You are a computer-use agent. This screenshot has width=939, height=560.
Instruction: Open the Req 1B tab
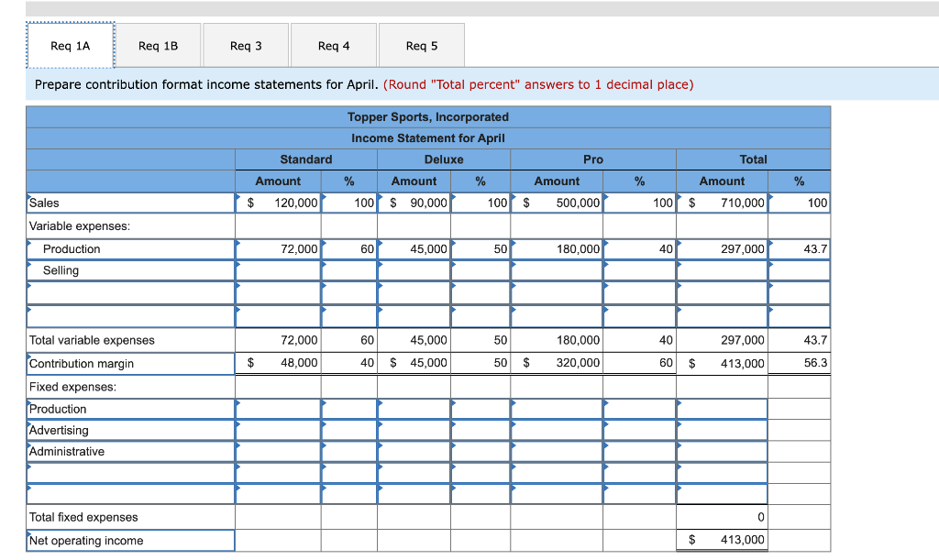pyautogui.click(x=158, y=46)
